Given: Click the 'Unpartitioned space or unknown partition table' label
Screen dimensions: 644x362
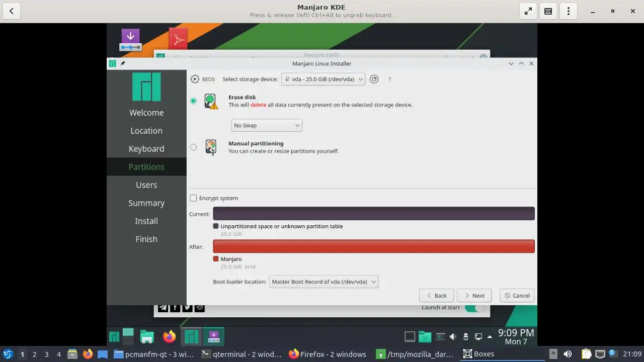Looking at the screenshot, I should click(x=282, y=226).
